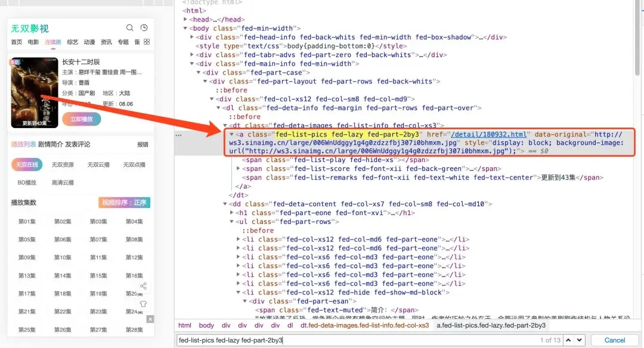
Task: Open the category grid icon
Action: (147, 42)
